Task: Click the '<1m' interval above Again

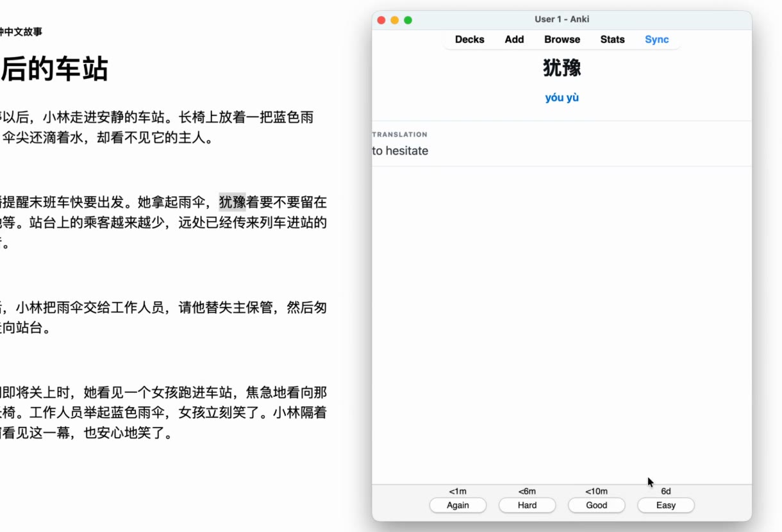Action: pyautogui.click(x=458, y=491)
